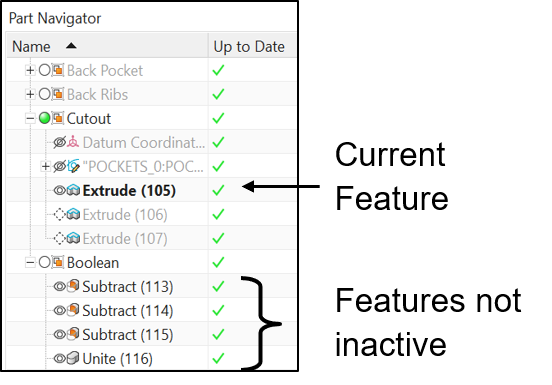Screen dimensions: 552x385
Task: Click the Back Pocket feature group icon
Action: pos(58,70)
